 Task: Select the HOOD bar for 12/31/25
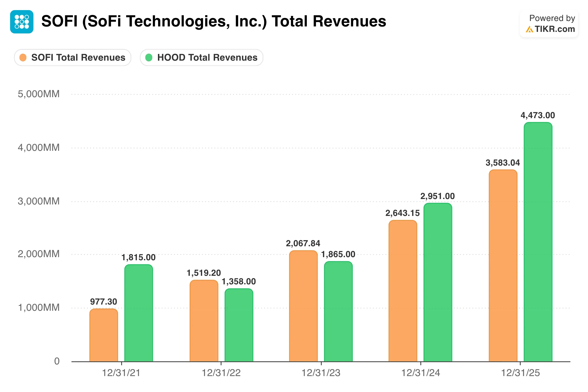tap(538, 242)
